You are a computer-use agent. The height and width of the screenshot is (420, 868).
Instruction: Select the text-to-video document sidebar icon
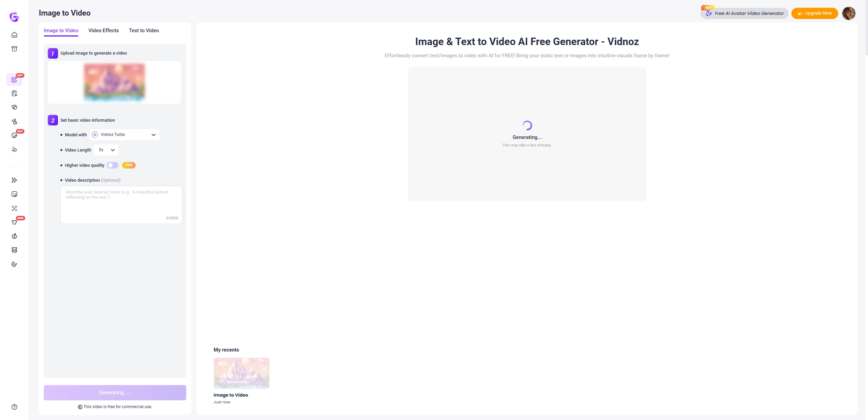point(14,94)
